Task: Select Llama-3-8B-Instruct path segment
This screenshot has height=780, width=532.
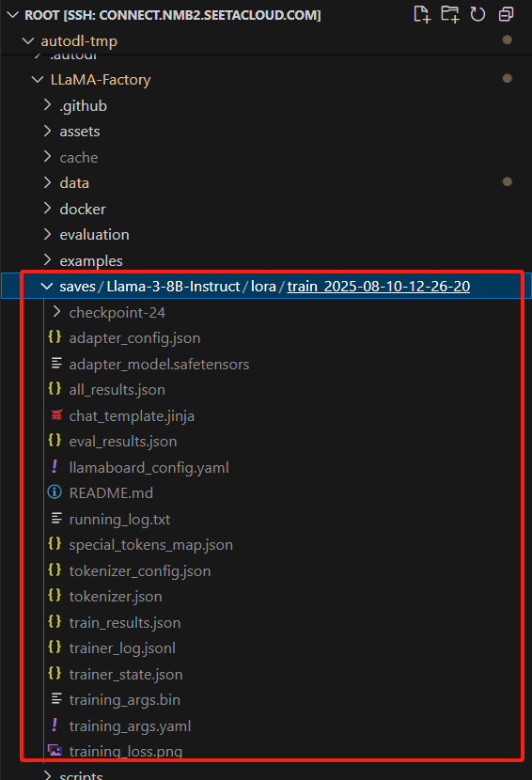Action: tap(173, 287)
